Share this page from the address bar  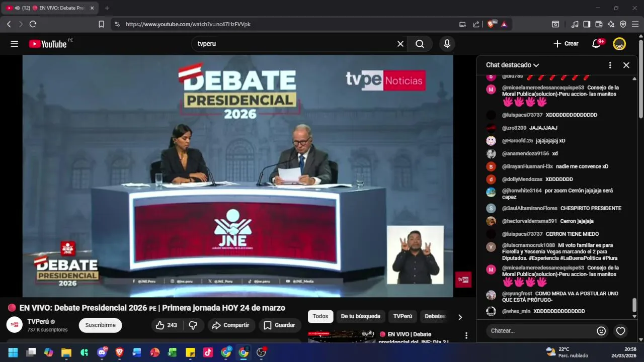pyautogui.click(x=476, y=24)
